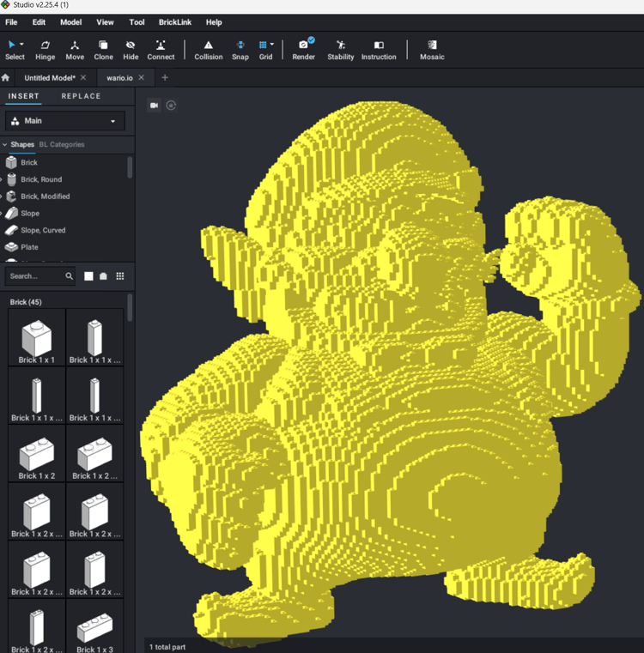Select the Brick 1 x 1 part
This screenshot has width=644, height=653.
click(37, 337)
